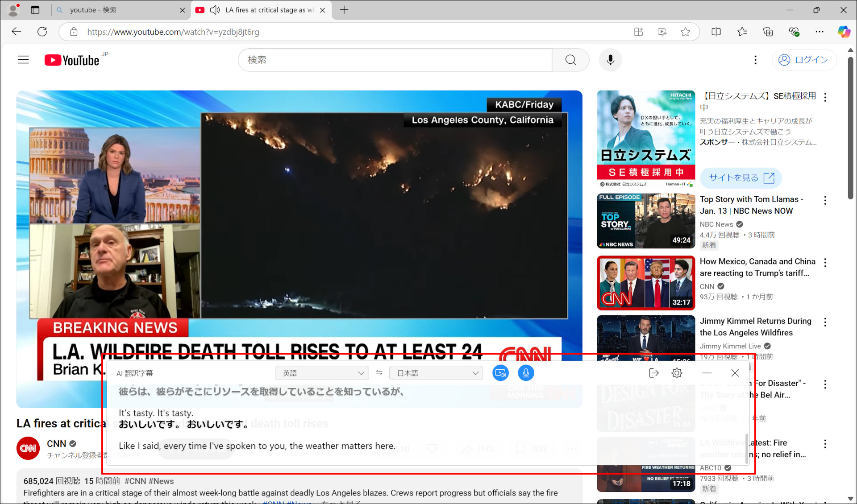Open the options menu for the Top Story video
The image size is (857, 504).
pos(825,200)
